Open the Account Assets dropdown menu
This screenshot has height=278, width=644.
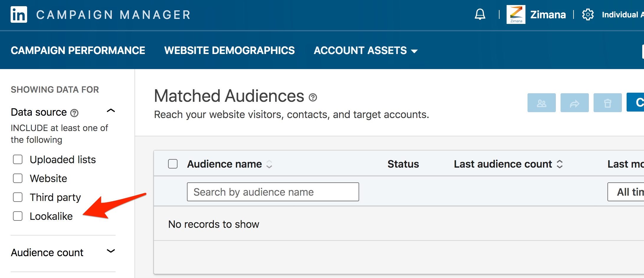366,50
